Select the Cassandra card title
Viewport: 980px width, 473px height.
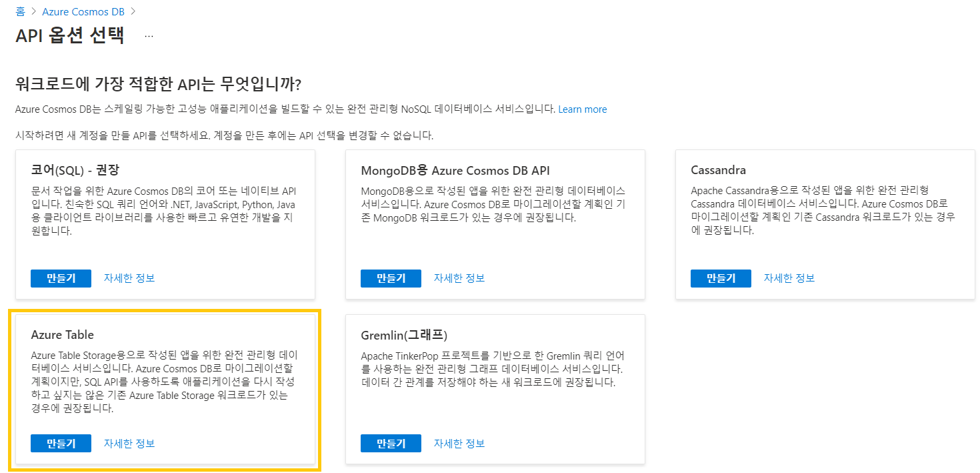click(x=718, y=169)
